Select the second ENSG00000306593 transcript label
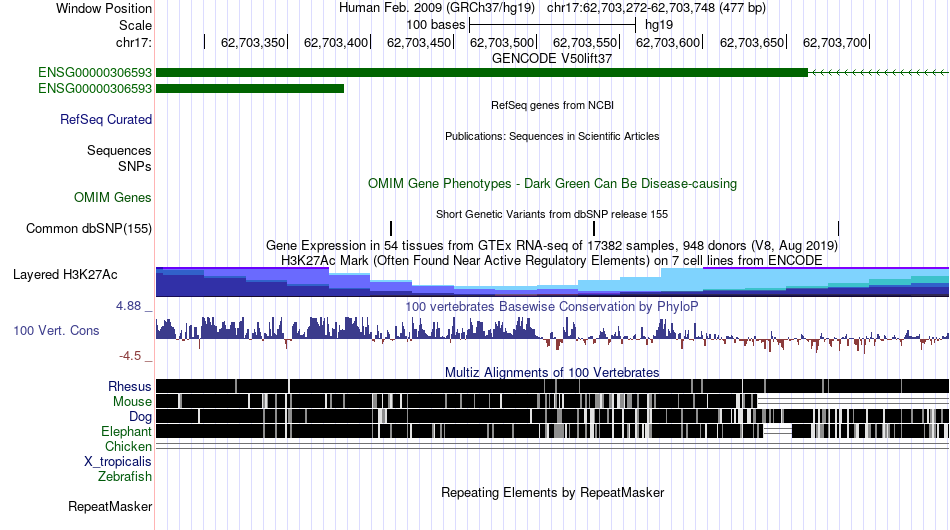 point(95,88)
